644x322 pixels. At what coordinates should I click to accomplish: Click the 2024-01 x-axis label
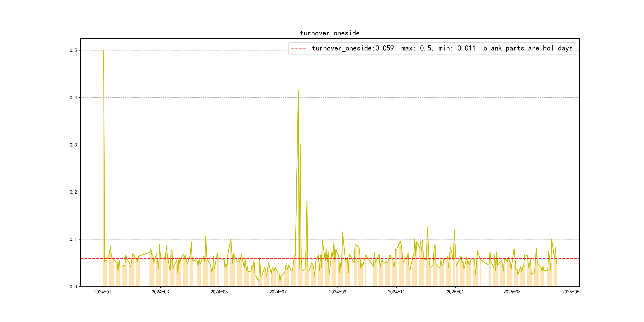point(103,292)
